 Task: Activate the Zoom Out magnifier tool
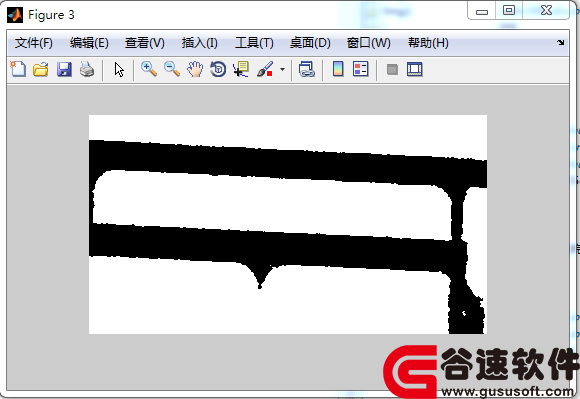click(x=172, y=69)
